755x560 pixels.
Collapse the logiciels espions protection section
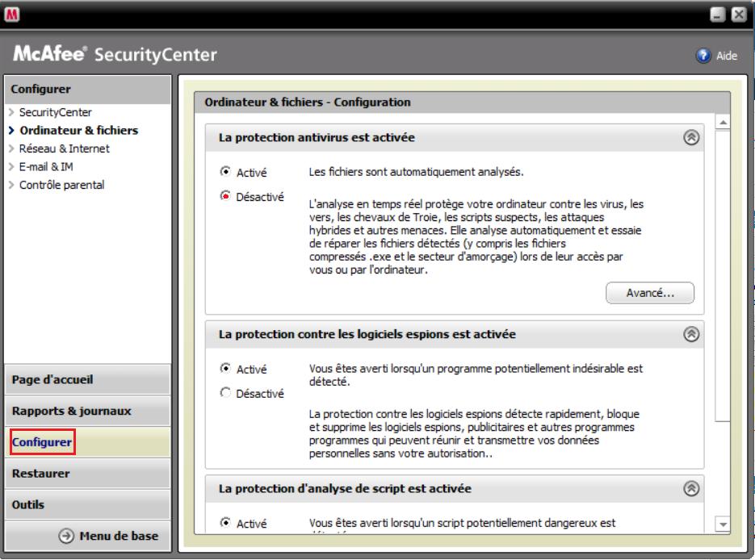point(691,334)
